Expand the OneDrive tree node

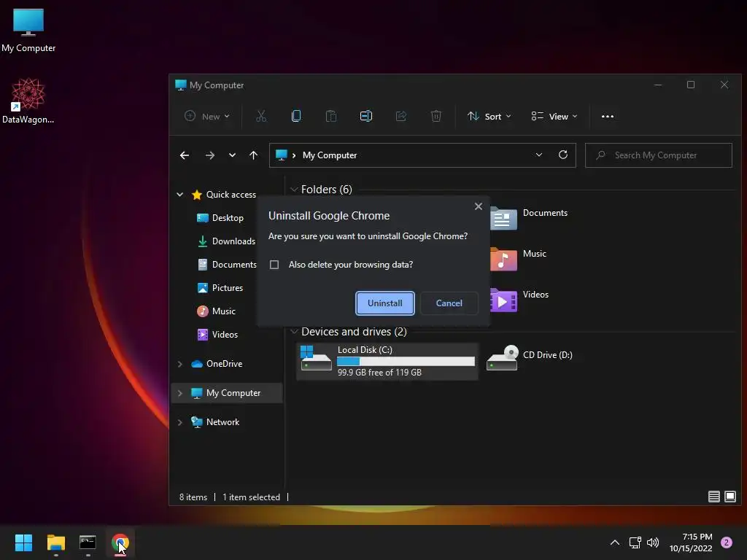180,364
